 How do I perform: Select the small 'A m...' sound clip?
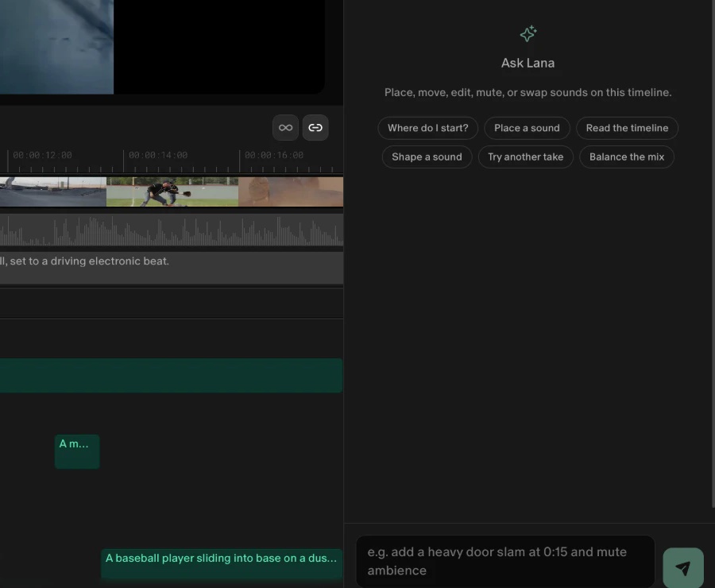[77, 451]
